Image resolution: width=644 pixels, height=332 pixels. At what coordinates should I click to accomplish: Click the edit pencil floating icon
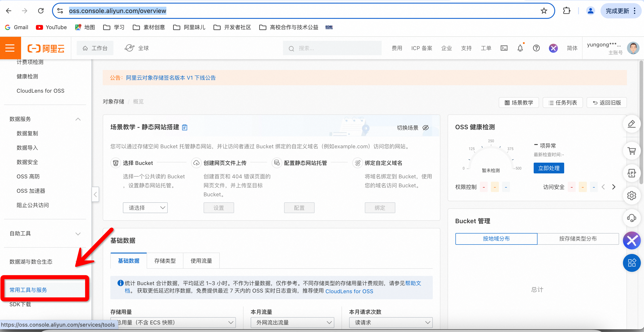point(631,124)
